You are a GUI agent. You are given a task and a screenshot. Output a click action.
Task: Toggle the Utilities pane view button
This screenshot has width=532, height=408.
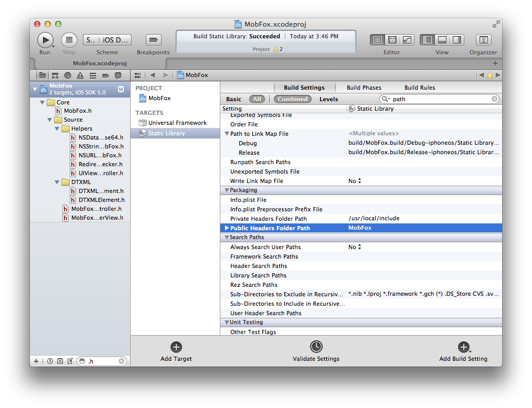pyautogui.click(x=456, y=40)
